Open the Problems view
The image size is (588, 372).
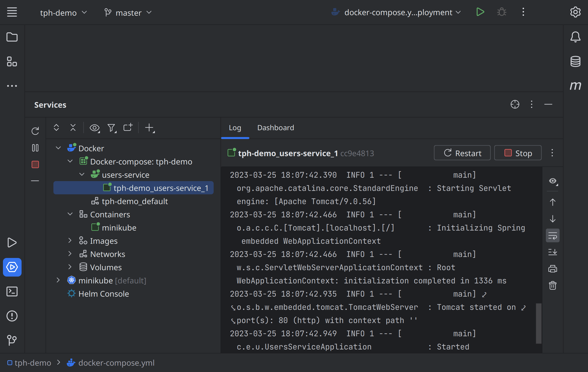12,316
